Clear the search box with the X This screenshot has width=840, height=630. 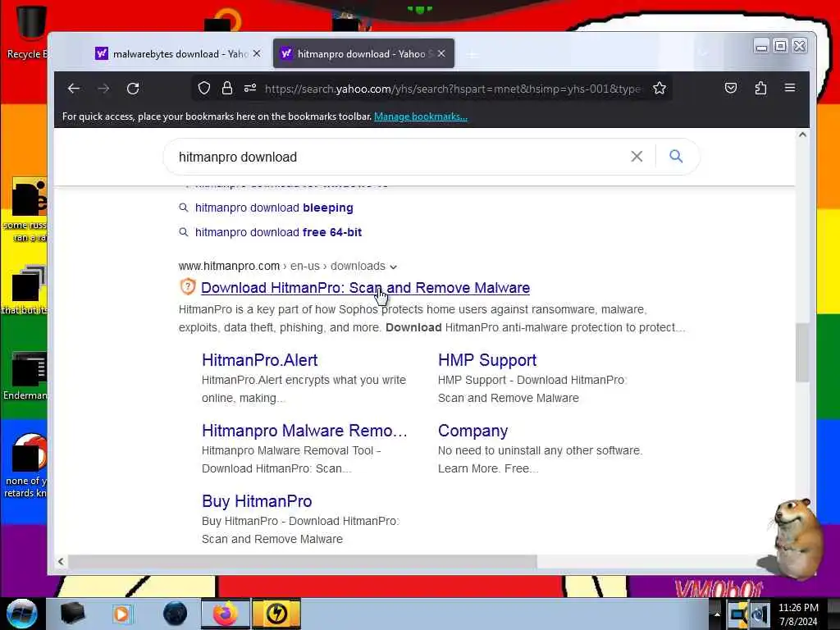pos(637,157)
